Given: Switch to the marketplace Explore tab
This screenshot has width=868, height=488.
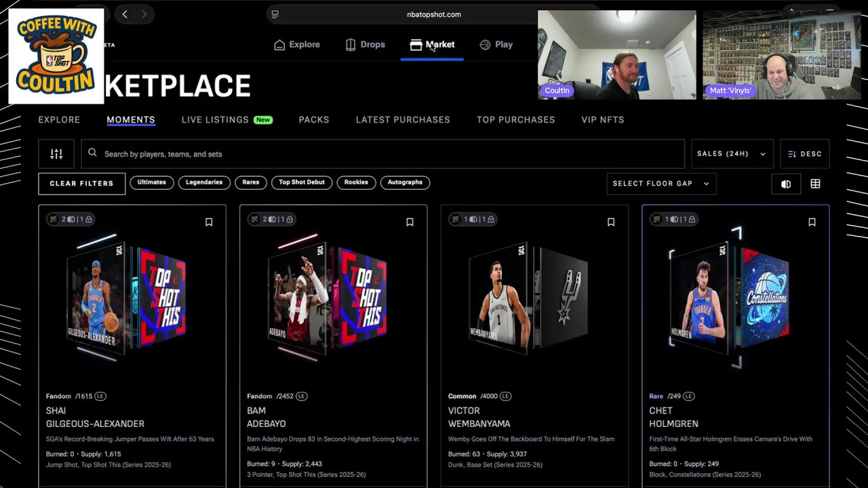Looking at the screenshot, I should pos(59,120).
